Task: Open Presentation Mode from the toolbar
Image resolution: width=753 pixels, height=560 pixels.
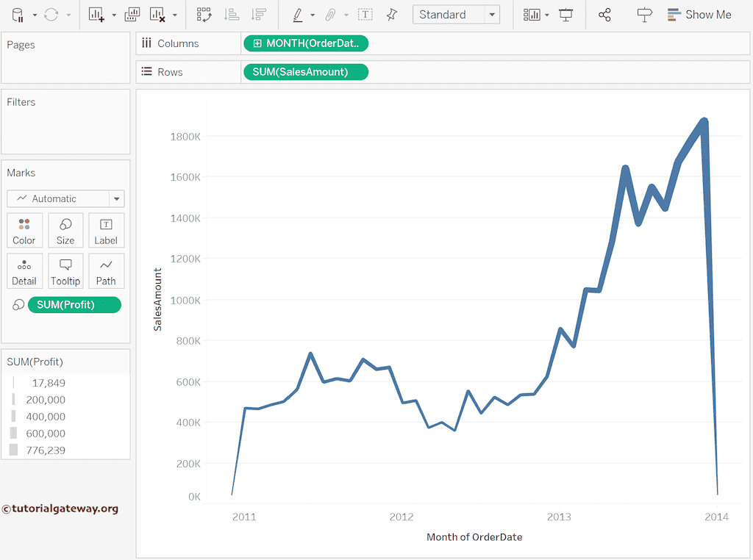Action: (x=566, y=14)
